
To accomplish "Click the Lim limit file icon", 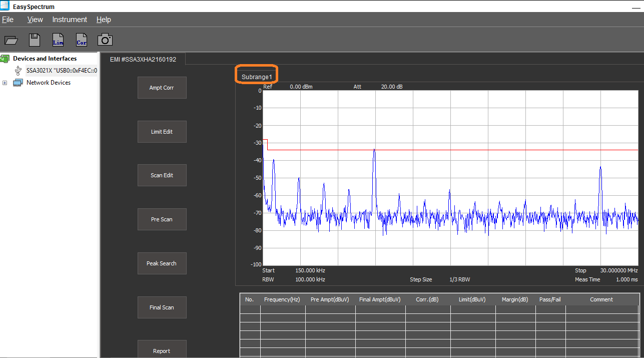I will (58, 40).
